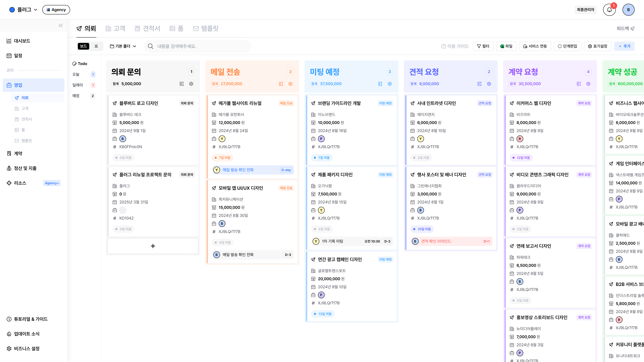The width and height of the screenshot is (644, 362).
Task: Open 1차 기획 미팅 todo row
Action: [x=352, y=241]
